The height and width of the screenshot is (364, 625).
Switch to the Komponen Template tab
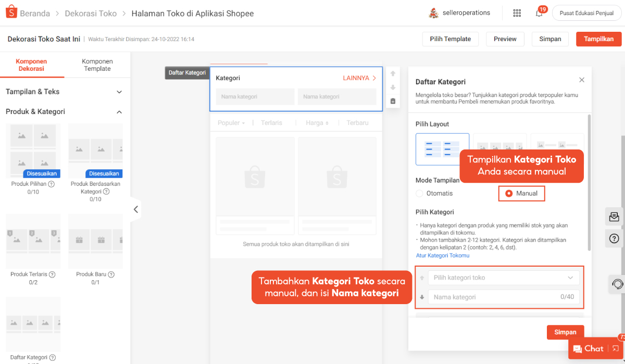[97, 65]
